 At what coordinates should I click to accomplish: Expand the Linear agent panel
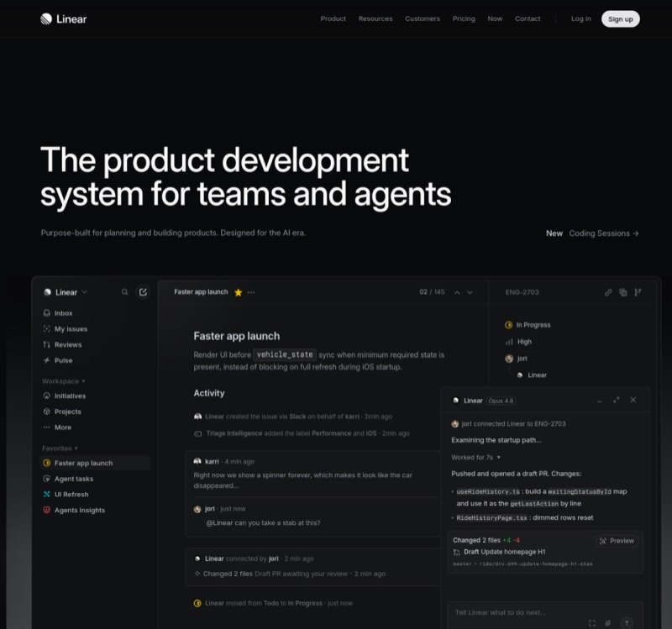[616, 400]
